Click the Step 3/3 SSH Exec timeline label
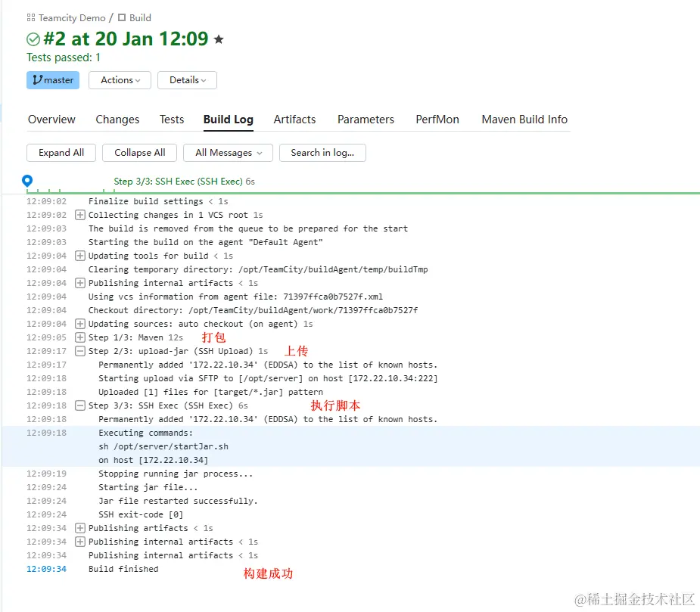Viewport: 700px width, 612px height. [x=184, y=182]
